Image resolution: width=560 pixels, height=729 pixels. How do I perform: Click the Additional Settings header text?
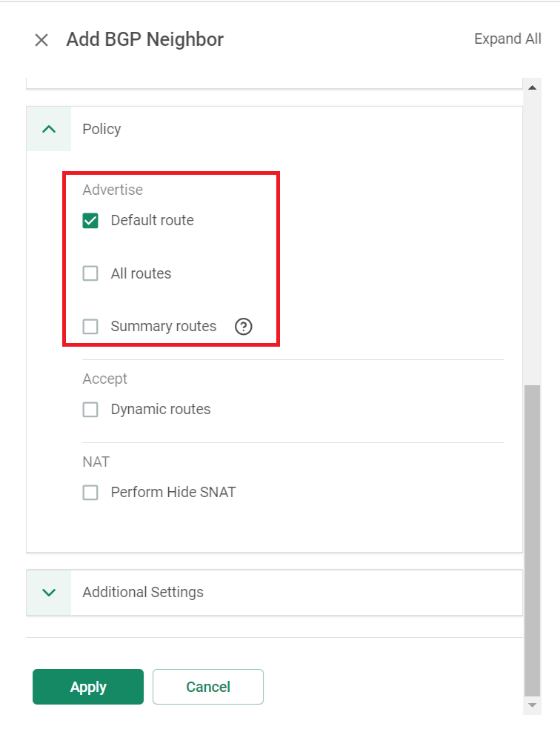pos(143,592)
